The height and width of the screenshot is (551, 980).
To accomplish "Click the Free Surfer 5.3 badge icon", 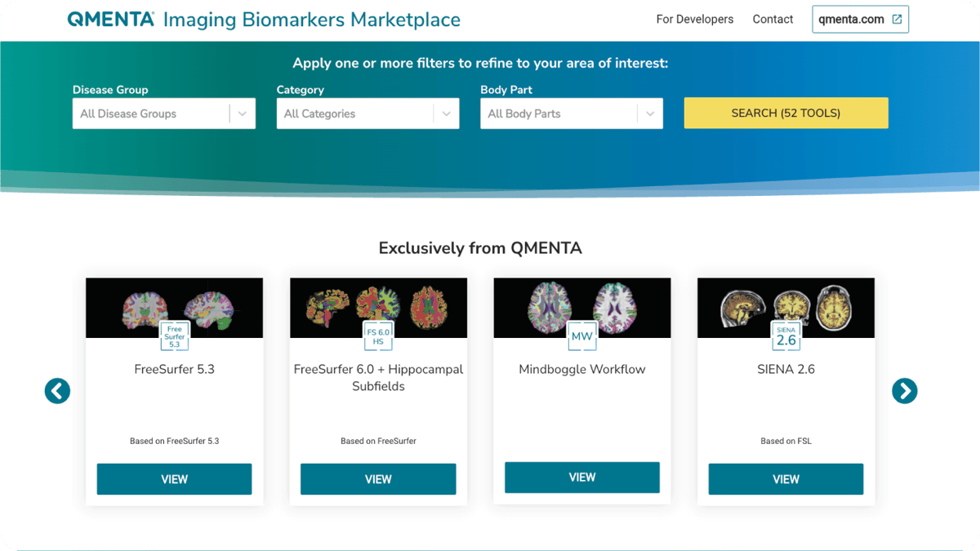I will (175, 336).
